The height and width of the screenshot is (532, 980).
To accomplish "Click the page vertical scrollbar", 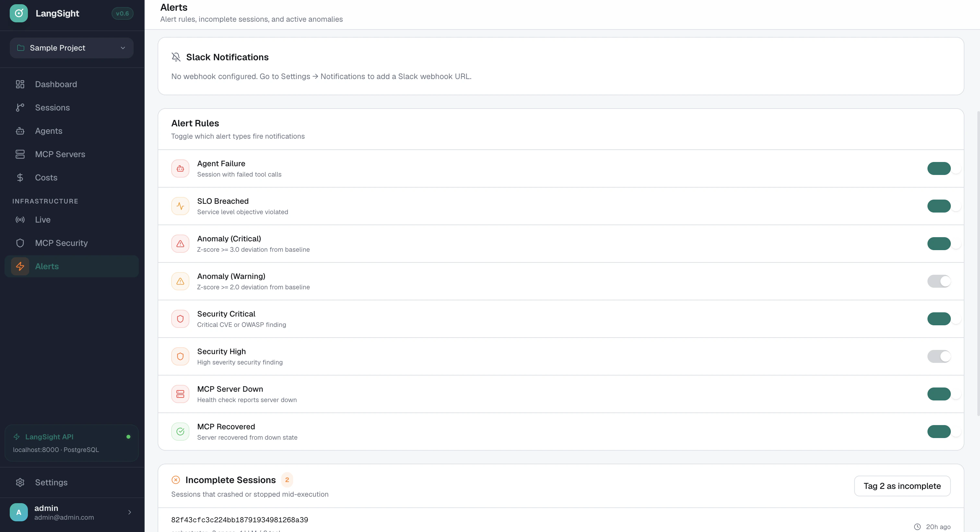I will click(x=978, y=263).
